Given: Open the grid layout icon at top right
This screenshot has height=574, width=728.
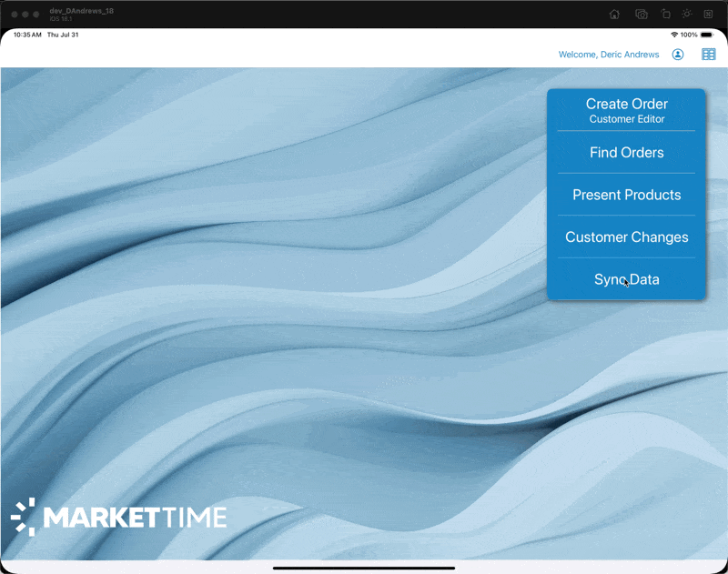Looking at the screenshot, I should click(x=709, y=55).
